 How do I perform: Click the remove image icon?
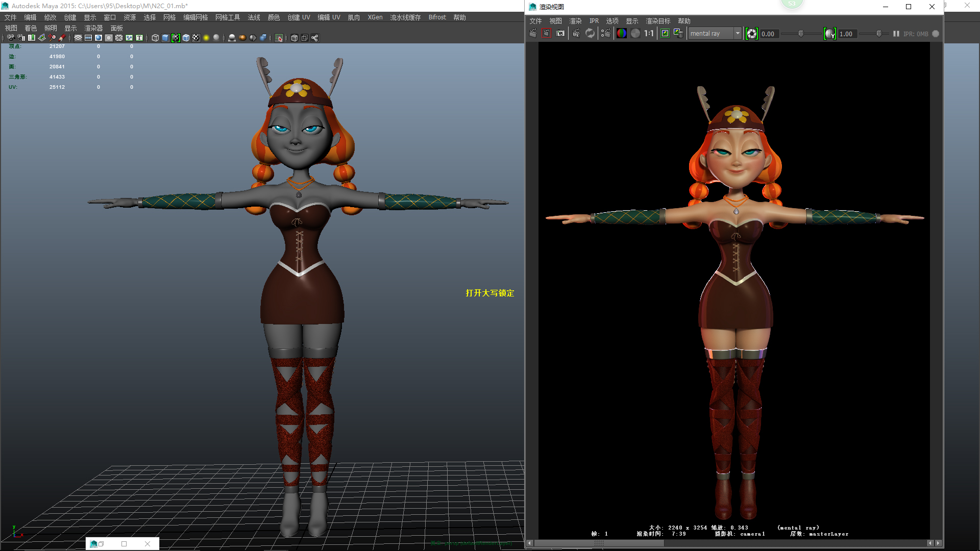coord(679,34)
